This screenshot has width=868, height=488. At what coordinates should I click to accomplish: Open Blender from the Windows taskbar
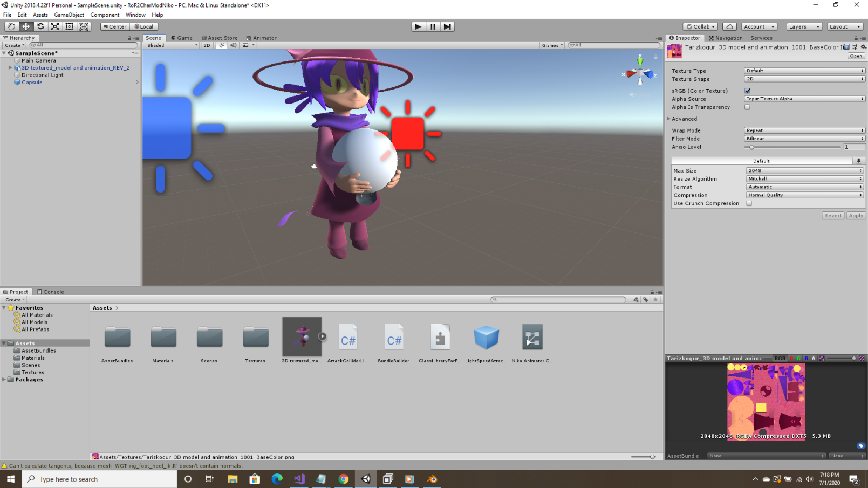432,479
